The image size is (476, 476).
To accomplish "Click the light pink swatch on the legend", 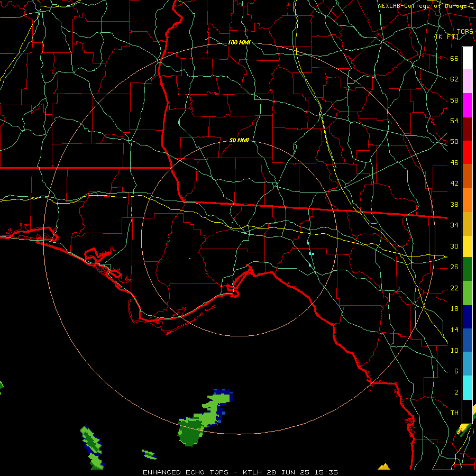I will pos(467,81).
